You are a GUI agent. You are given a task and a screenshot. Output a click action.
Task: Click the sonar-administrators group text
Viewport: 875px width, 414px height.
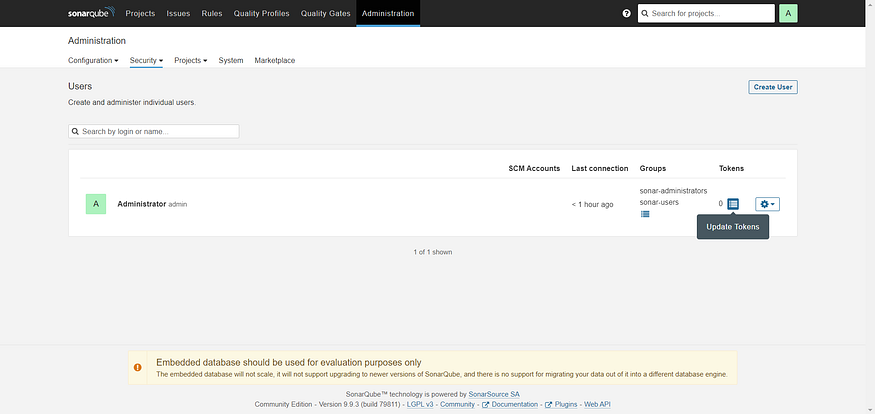[x=673, y=191]
